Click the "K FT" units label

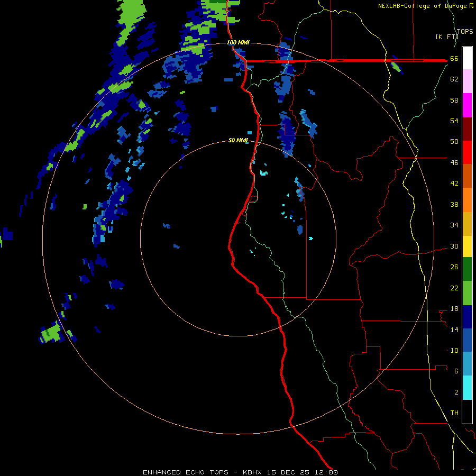[x=446, y=36]
